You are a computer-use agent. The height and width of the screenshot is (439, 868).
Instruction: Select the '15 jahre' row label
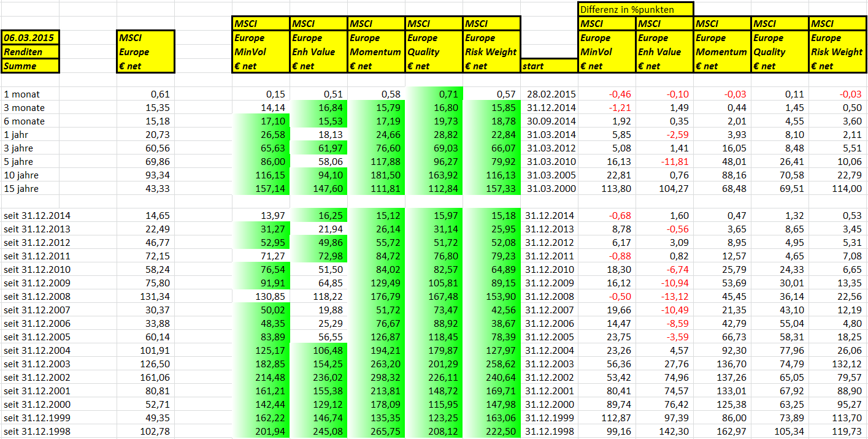30,189
